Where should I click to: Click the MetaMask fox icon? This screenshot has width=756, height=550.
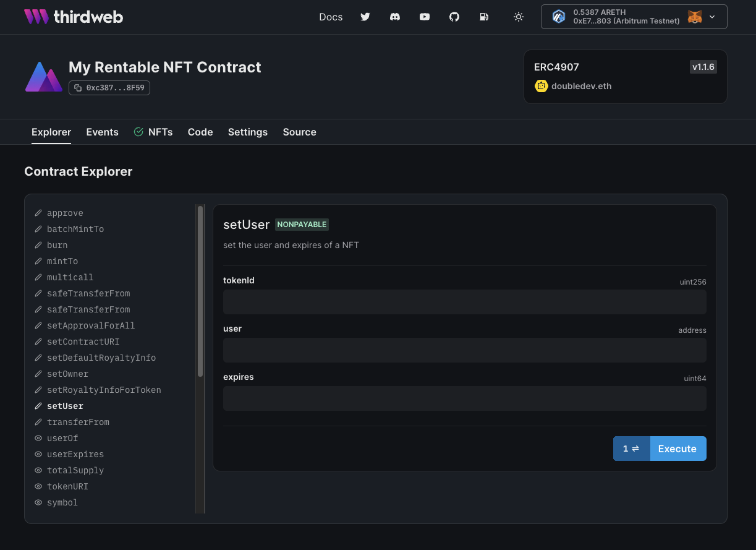pyautogui.click(x=695, y=17)
